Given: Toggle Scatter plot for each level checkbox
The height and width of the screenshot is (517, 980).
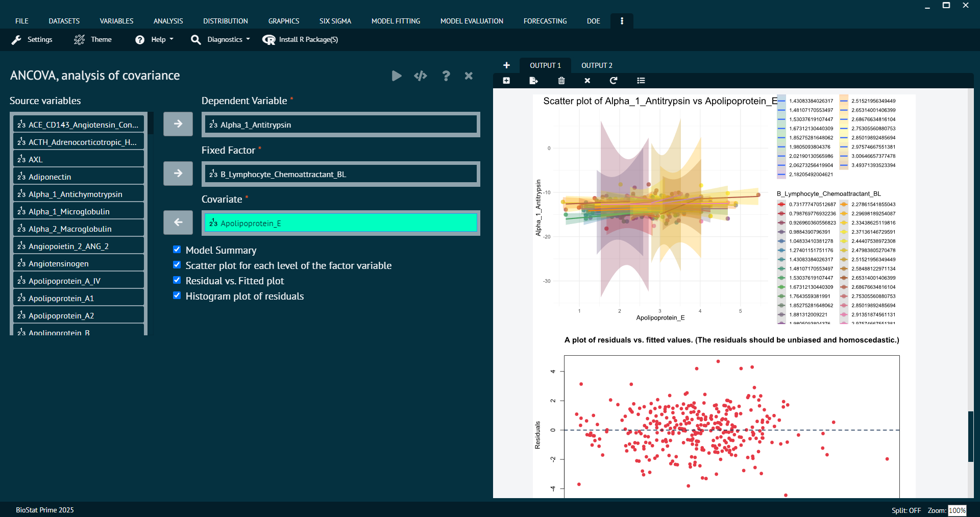Looking at the screenshot, I should (177, 265).
